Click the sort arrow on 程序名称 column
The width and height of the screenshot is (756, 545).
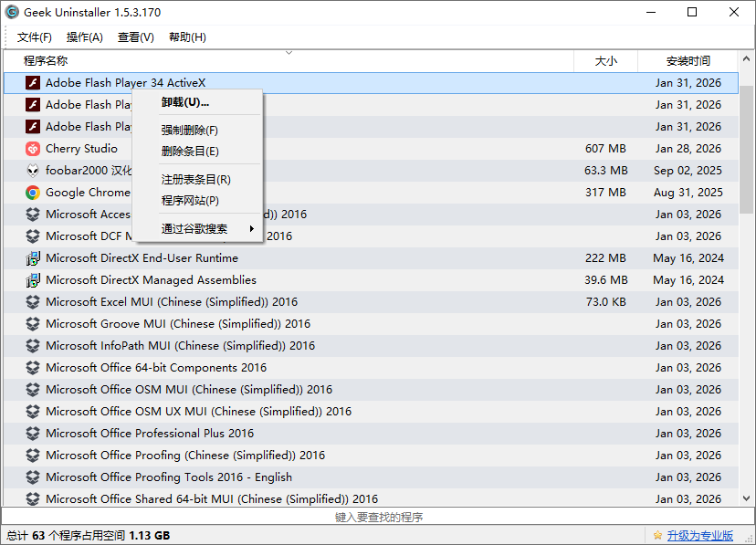[289, 53]
